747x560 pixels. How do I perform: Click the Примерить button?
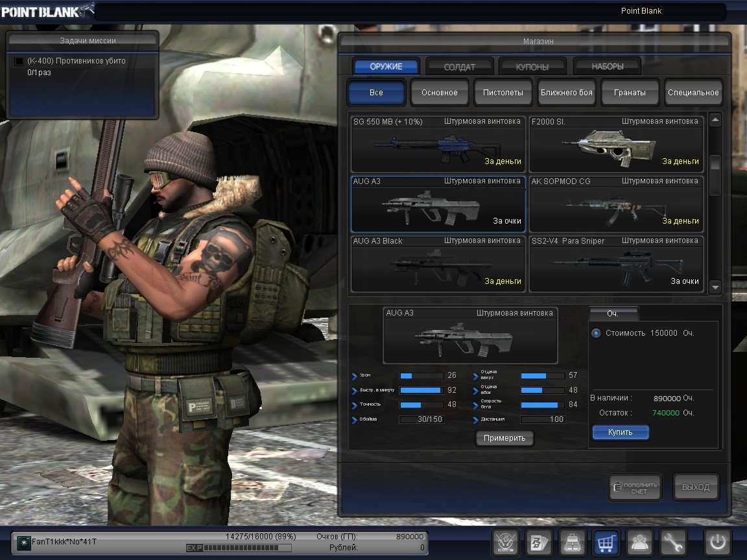point(504,438)
